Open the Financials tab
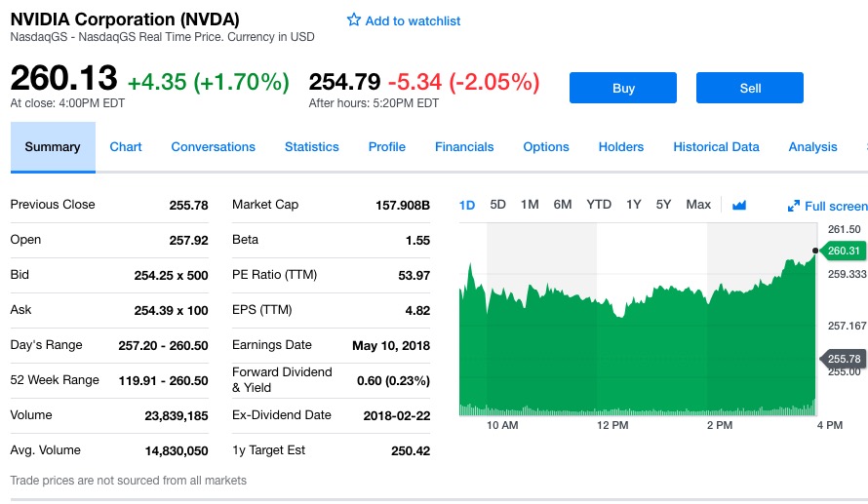868x504 pixels. (464, 147)
